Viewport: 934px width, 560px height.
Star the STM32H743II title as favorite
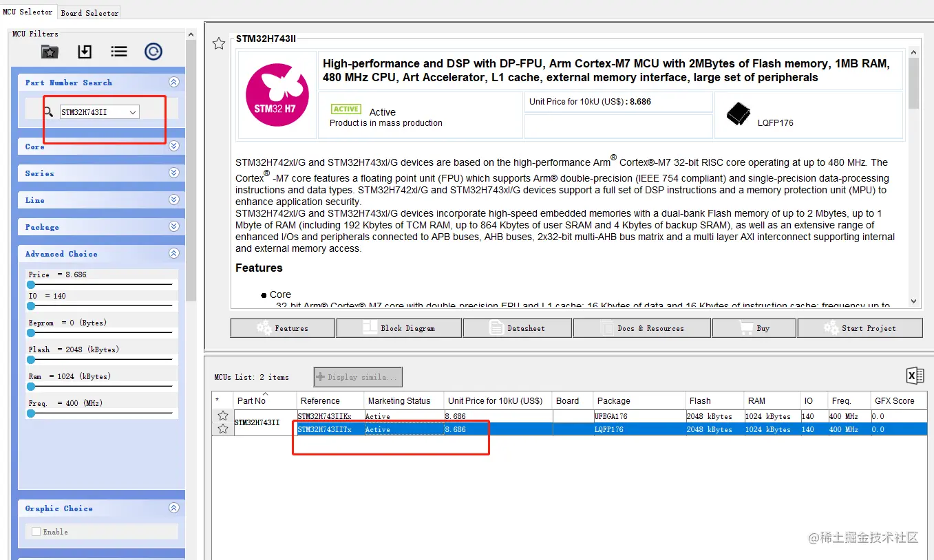click(x=219, y=43)
